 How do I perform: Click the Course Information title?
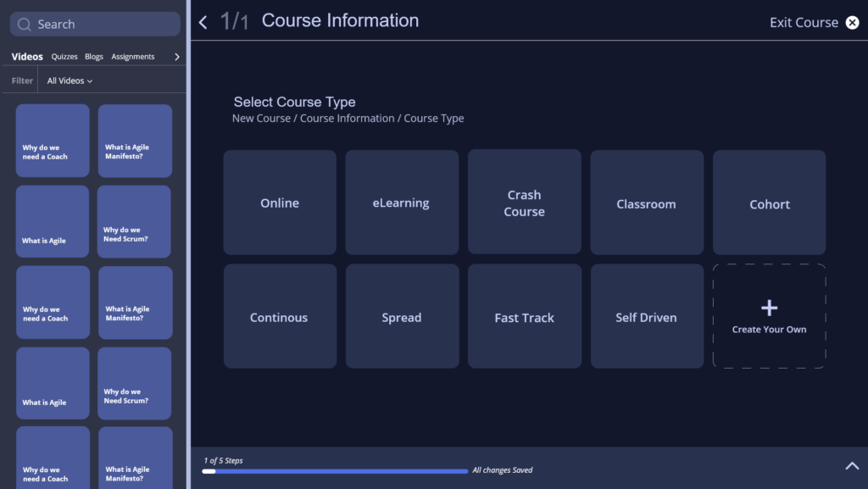tap(340, 20)
